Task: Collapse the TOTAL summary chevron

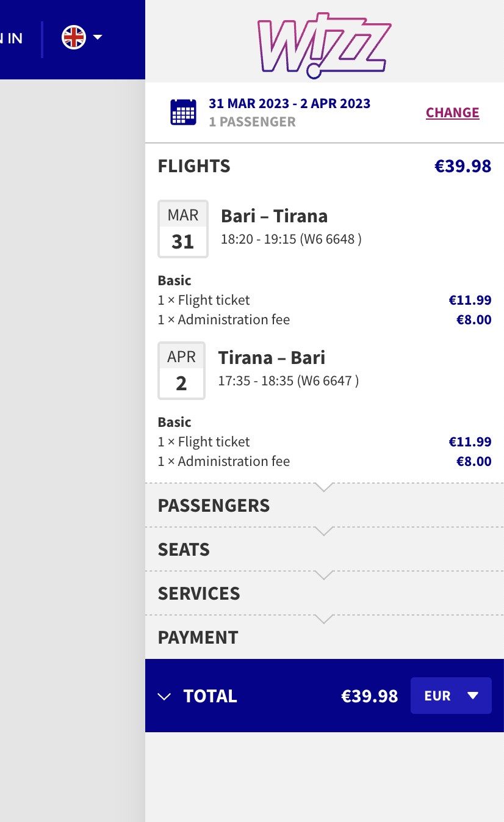Action: (x=164, y=696)
